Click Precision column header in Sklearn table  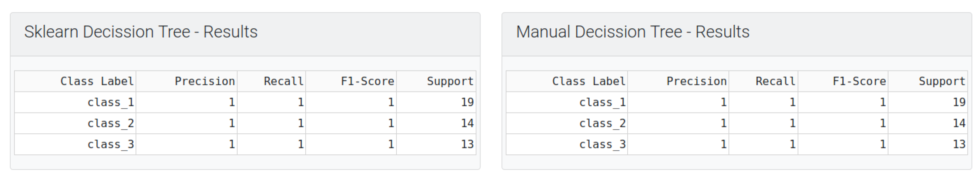(x=205, y=81)
